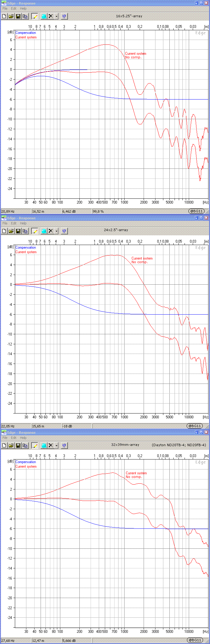This screenshot has width=210, height=644.
Task: Click Copy icon in 24x2.5"-array window
Action: click(25, 231)
